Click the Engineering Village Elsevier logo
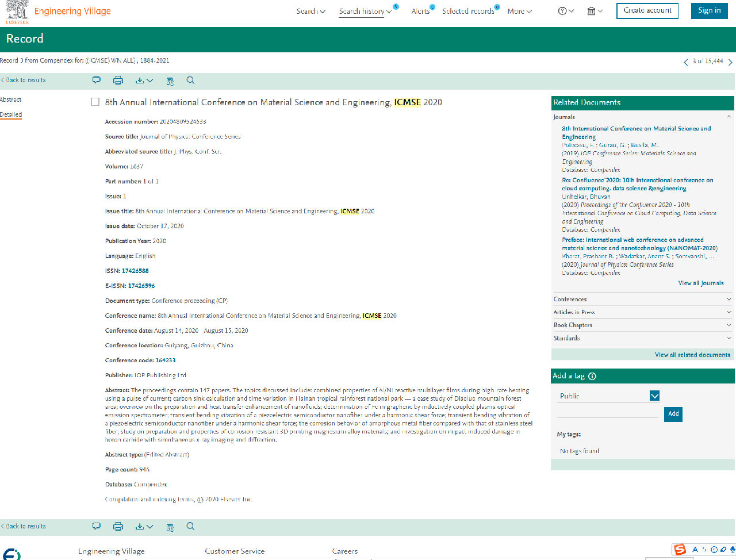This screenshot has width=736, height=560. [17, 11]
